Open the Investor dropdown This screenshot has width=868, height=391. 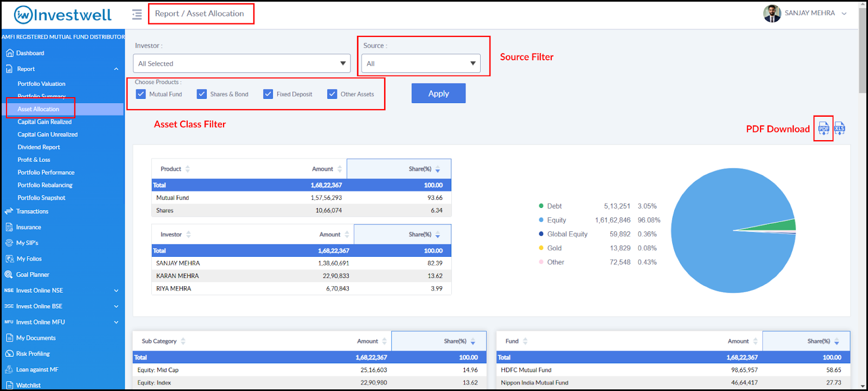(x=242, y=64)
